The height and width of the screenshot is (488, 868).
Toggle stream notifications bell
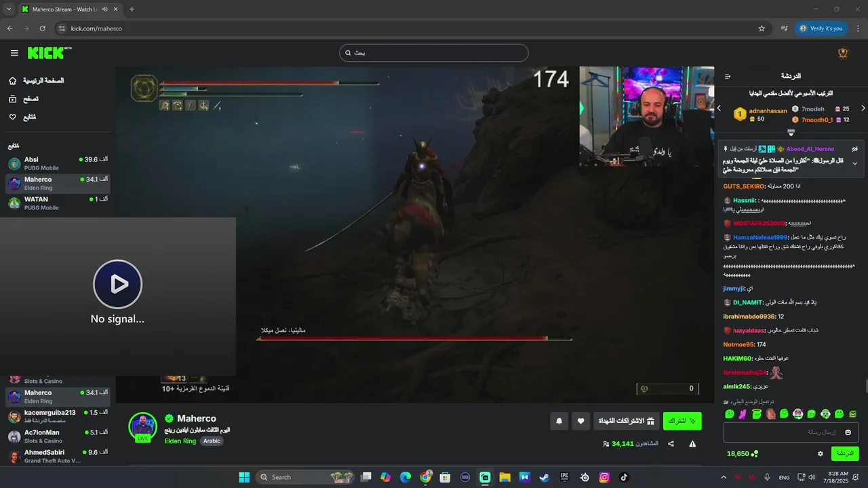559,421
